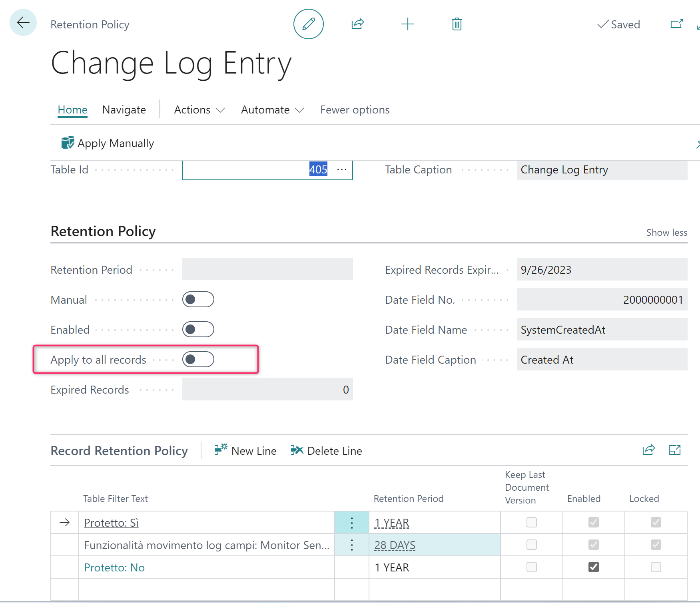Click Delete Line in Record Retention Policy
700x603 pixels.
pyautogui.click(x=326, y=451)
